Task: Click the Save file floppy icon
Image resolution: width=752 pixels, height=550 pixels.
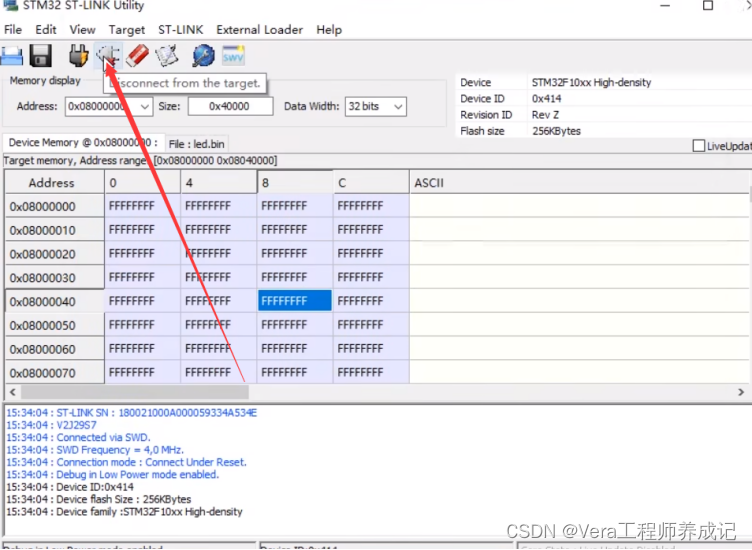Action: click(41, 56)
